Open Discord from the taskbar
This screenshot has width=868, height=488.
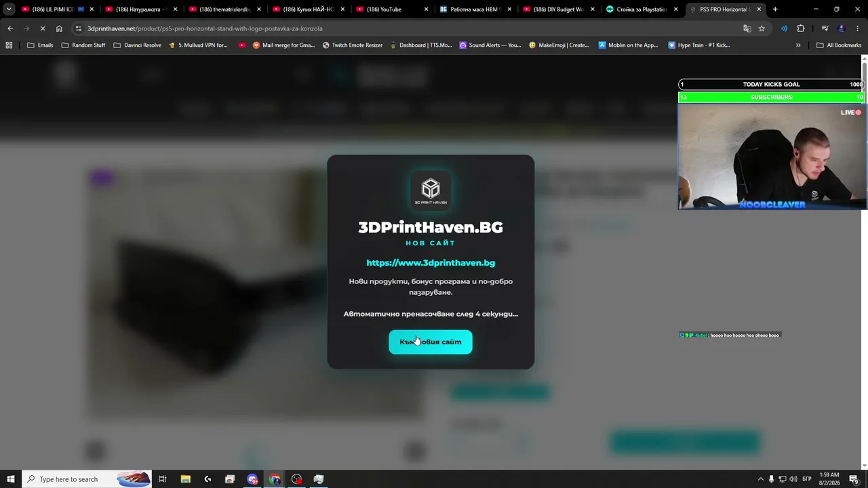coord(252,479)
